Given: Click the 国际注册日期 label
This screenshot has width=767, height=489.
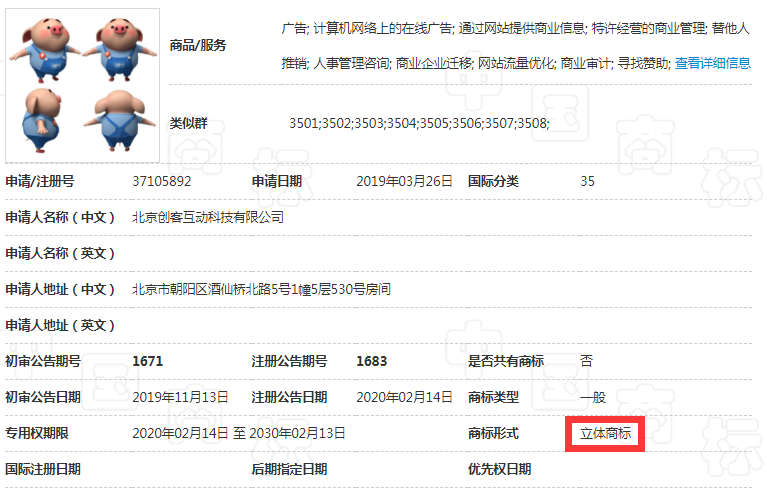Looking at the screenshot, I should pyautogui.click(x=43, y=469).
